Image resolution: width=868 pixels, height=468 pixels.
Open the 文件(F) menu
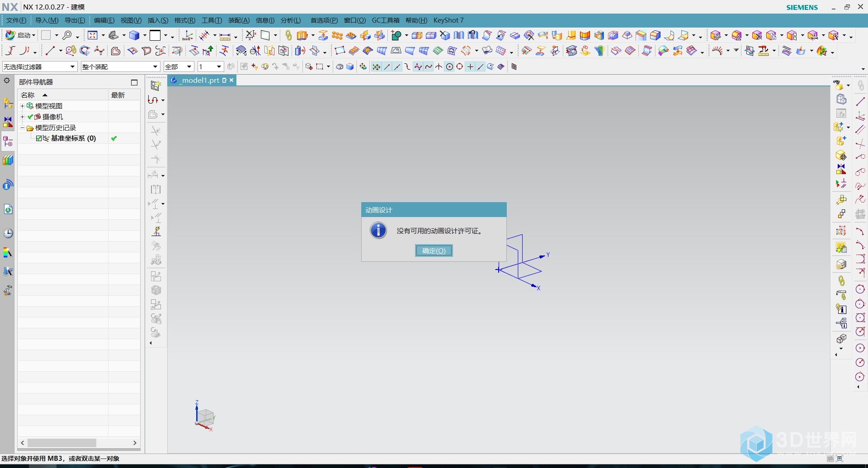tap(16, 20)
